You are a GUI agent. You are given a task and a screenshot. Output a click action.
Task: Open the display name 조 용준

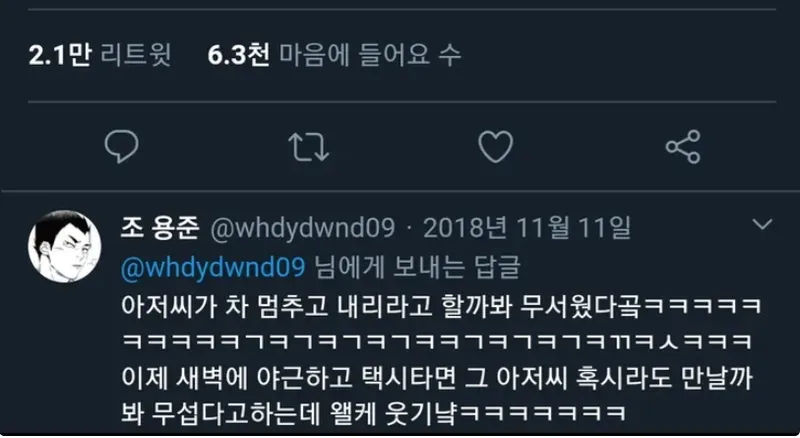tap(160, 228)
